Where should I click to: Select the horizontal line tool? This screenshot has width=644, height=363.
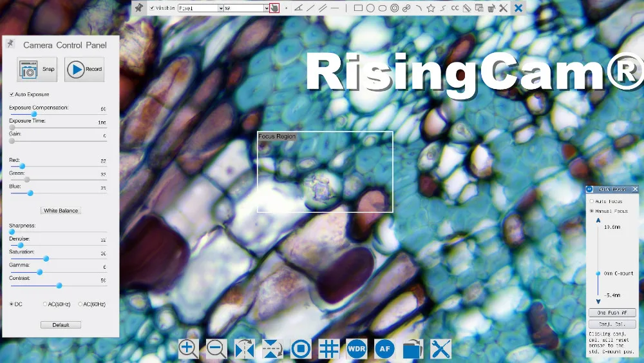pyautogui.click(x=335, y=8)
